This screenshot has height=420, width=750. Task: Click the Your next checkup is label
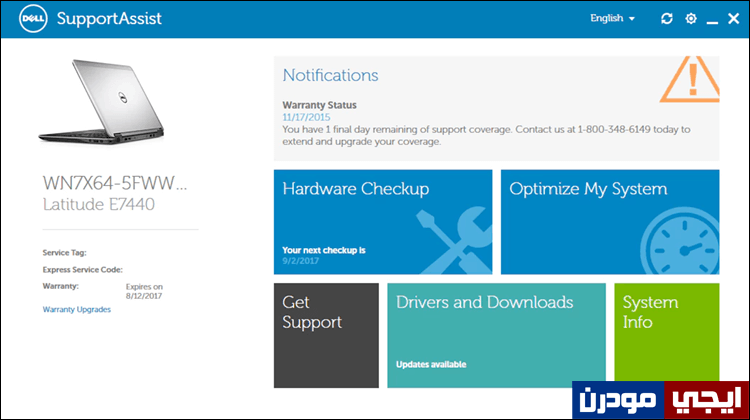[x=324, y=250]
